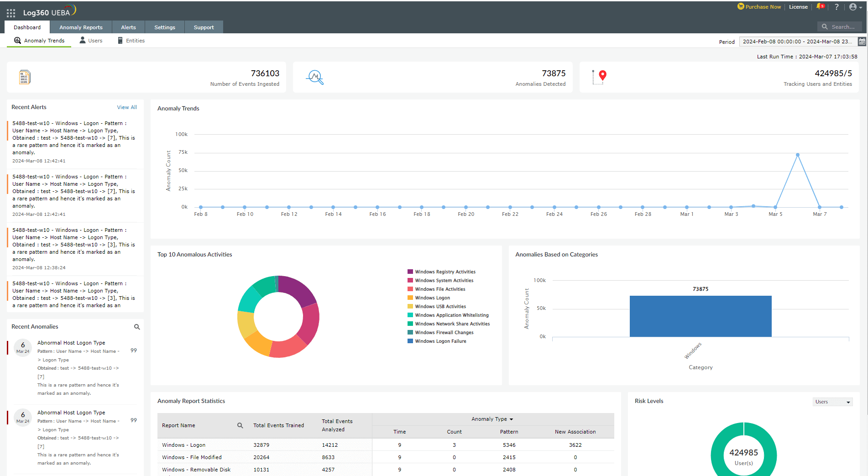Switch to the Anomaly Reports tab
868x476 pixels.
80,27
